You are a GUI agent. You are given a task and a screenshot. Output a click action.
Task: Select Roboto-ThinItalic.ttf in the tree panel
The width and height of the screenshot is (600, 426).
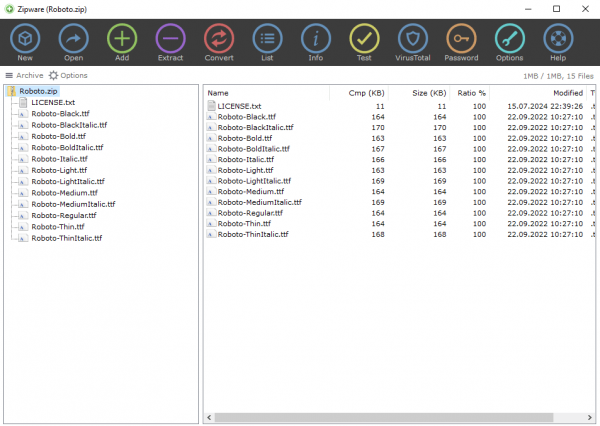[x=67, y=238]
